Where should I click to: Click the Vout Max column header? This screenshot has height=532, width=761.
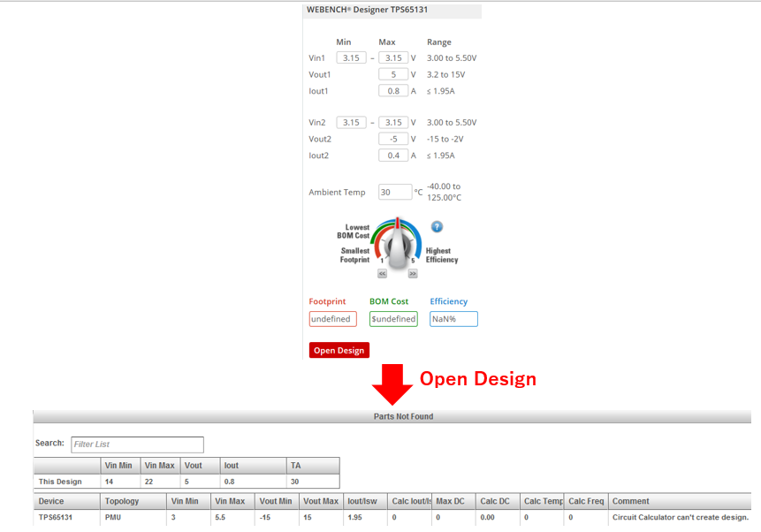pyautogui.click(x=322, y=501)
